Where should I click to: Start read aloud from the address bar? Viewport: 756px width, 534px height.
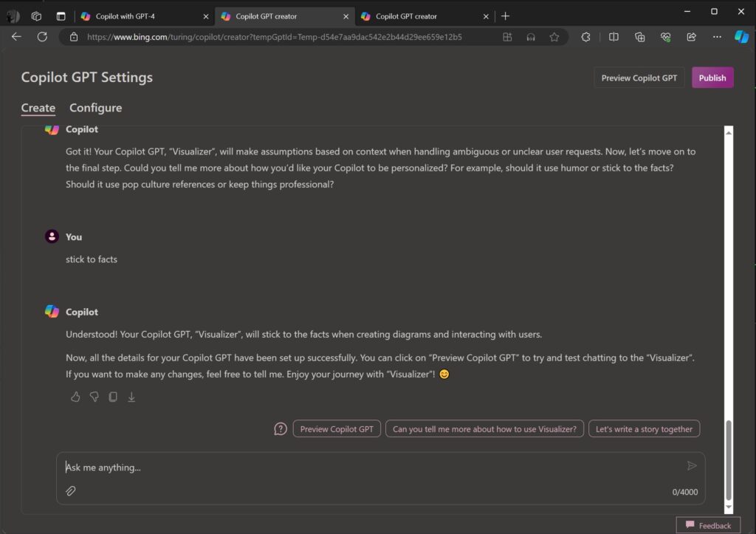point(531,36)
